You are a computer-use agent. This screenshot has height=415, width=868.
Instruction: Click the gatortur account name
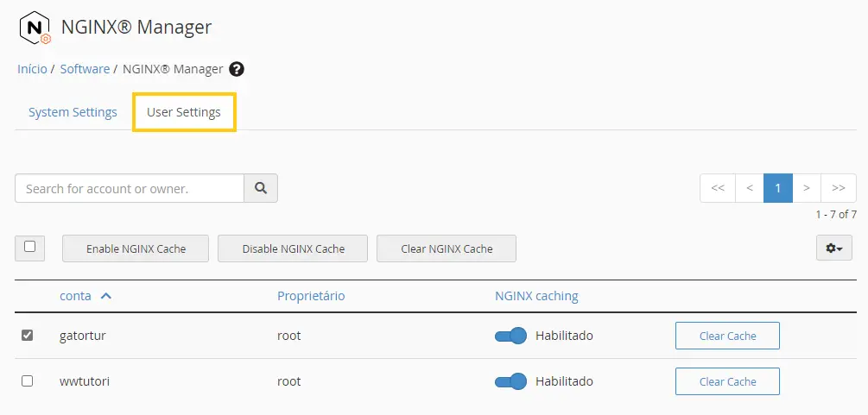coord(83,336)
